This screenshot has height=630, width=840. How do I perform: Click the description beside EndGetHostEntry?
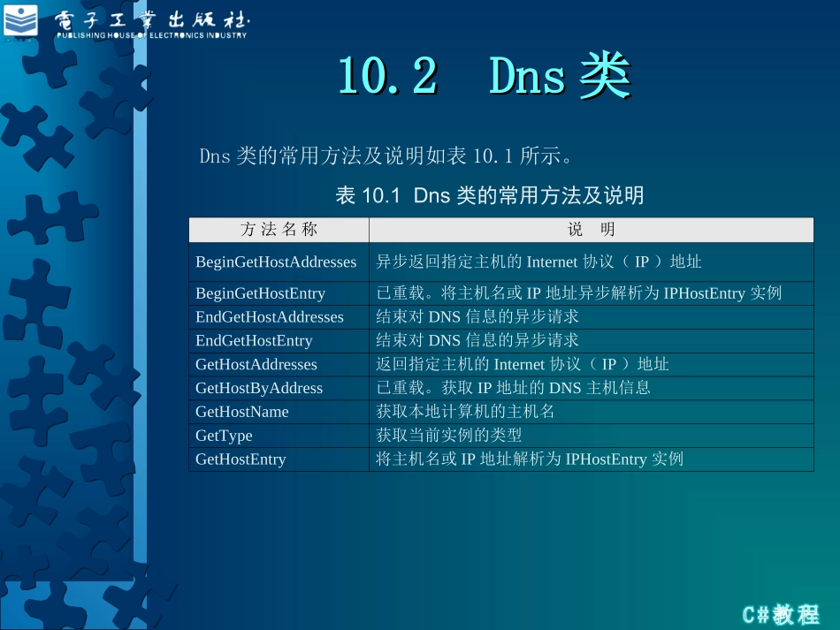point(477,340)
